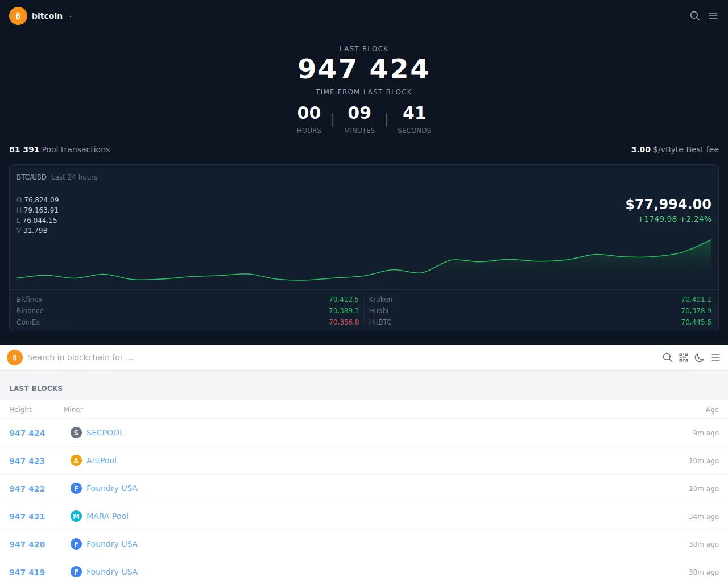This screenshot has width=728, height=582.
Task: Click the Huobi price 70,378.9
Action: tap(696, 311)
